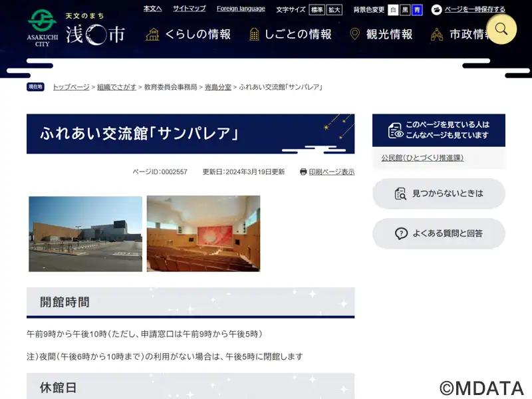
Task: Click the building icon for しごとの情報
Action: click(254, 35)
